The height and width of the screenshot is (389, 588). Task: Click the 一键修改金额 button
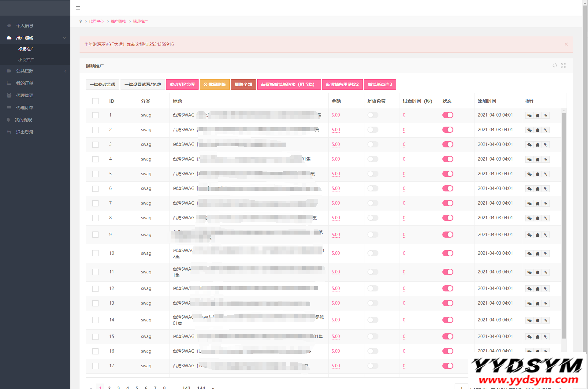click(102, 84)
